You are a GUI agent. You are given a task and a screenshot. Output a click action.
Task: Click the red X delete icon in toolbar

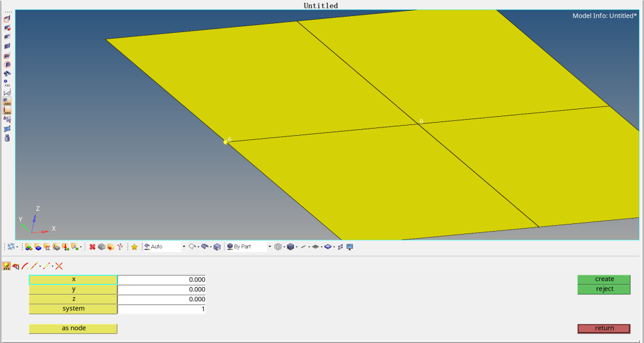[x=92, y=247]
